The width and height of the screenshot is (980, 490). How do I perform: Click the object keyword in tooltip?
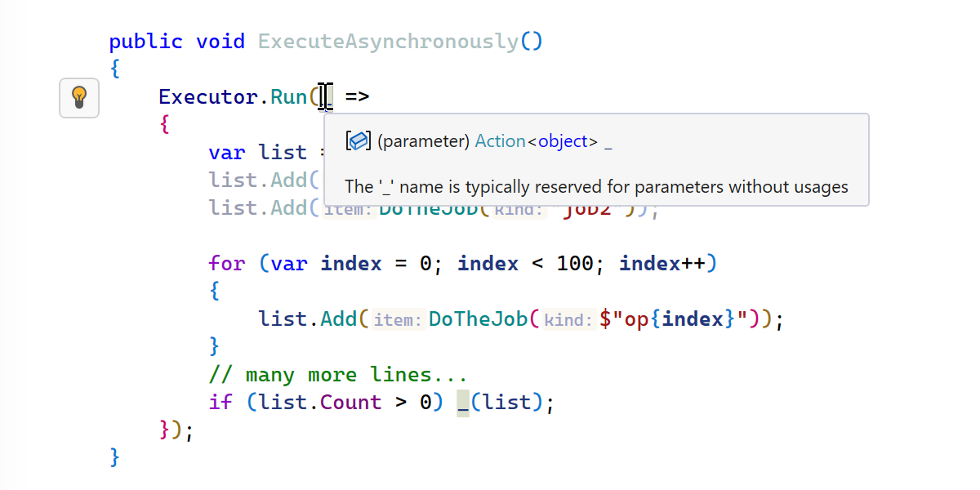(x=563, y=141)
